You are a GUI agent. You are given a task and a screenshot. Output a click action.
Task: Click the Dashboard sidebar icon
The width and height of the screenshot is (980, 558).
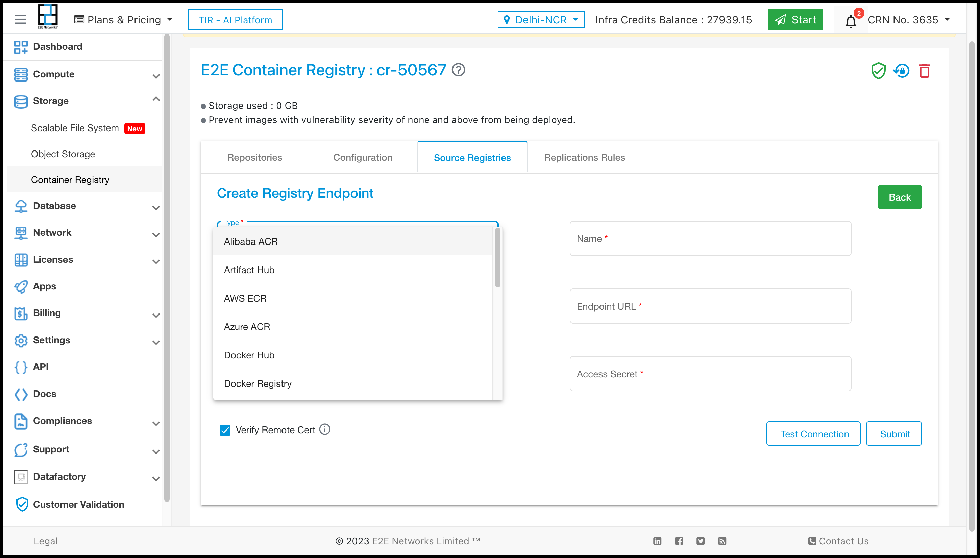[x=21, y=47]
